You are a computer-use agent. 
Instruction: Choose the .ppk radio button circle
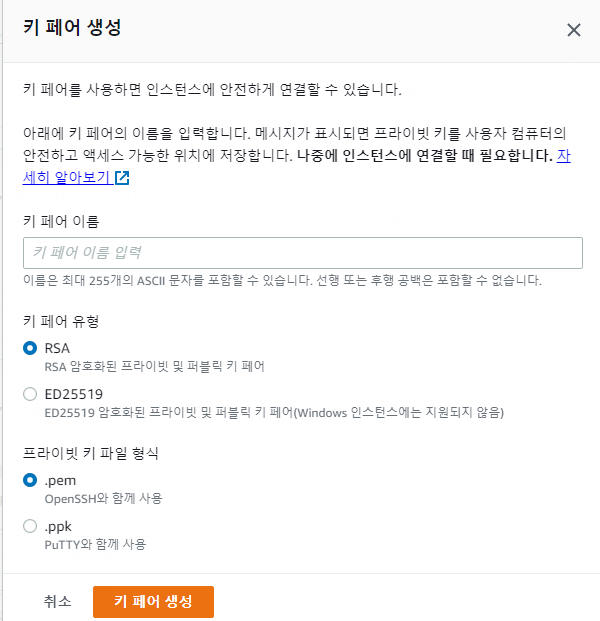pos(30,526)
